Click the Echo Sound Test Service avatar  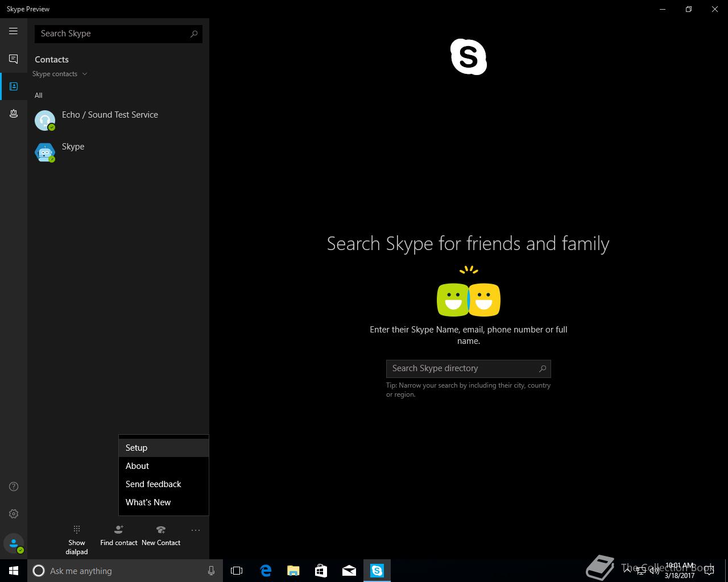[x=45, y=120]
